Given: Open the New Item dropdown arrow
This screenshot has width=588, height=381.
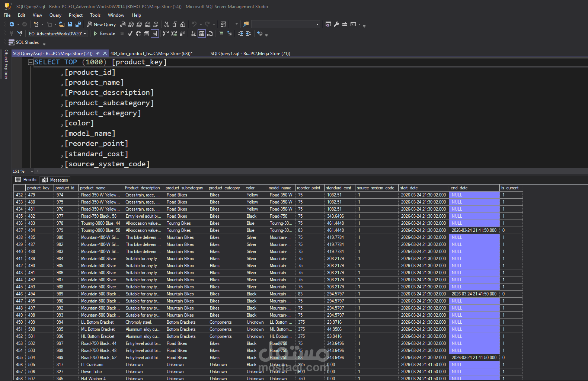Looking at the screenshot, I should click(x=42, y=25).
